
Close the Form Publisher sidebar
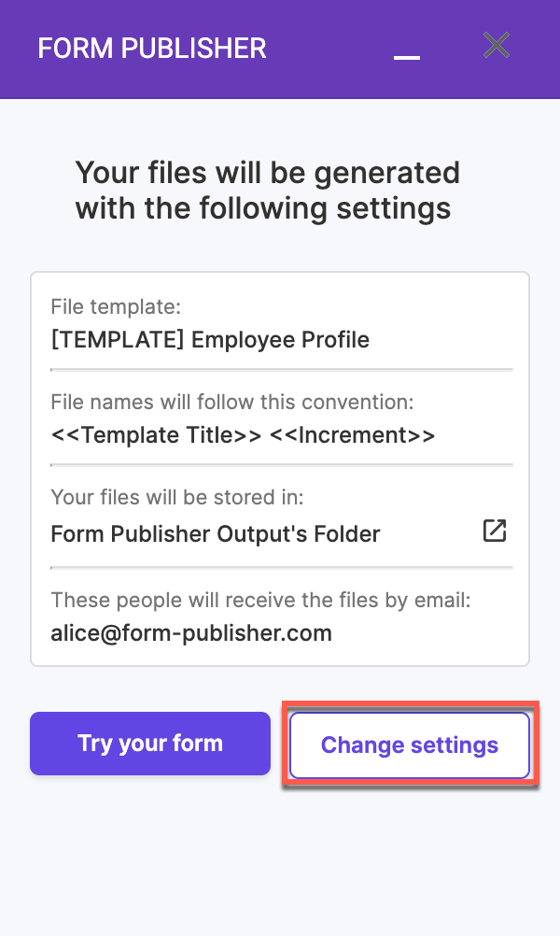pyautogui.click(x=497, y=45)
